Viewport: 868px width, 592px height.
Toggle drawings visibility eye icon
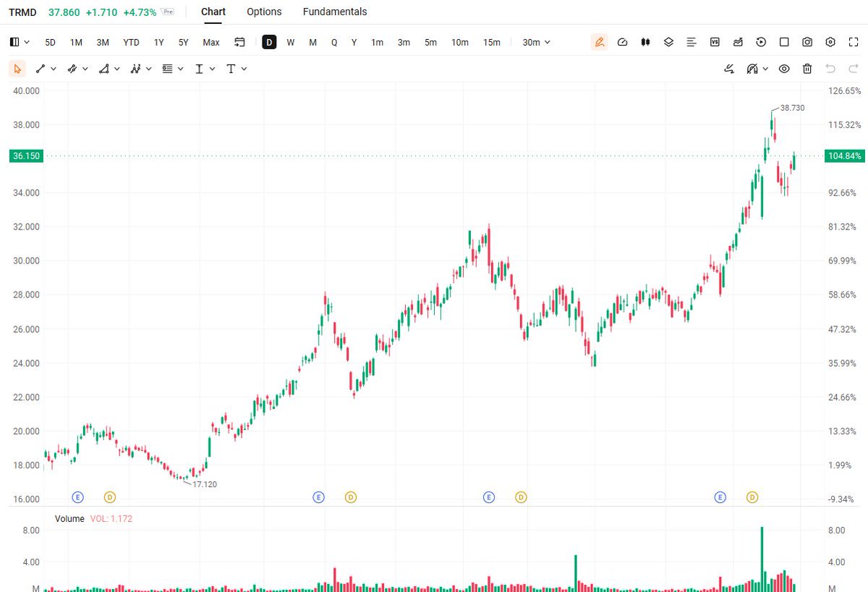(784, 69)
